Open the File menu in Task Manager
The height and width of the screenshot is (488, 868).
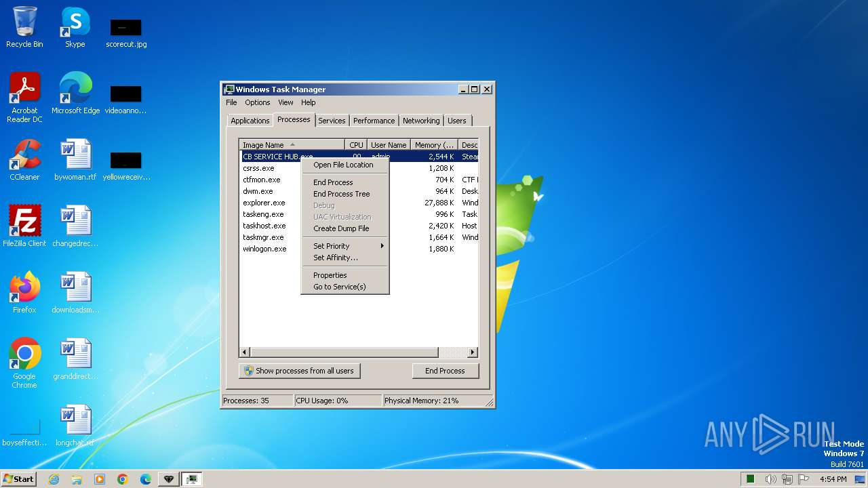point(231,102)
